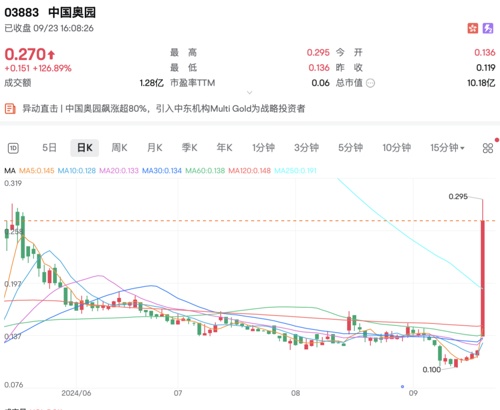The width and height of the screenshot is (500, 410).
Task: Click the MA5 indicator label
Action: pyautogui.click(x=37, y=171)
